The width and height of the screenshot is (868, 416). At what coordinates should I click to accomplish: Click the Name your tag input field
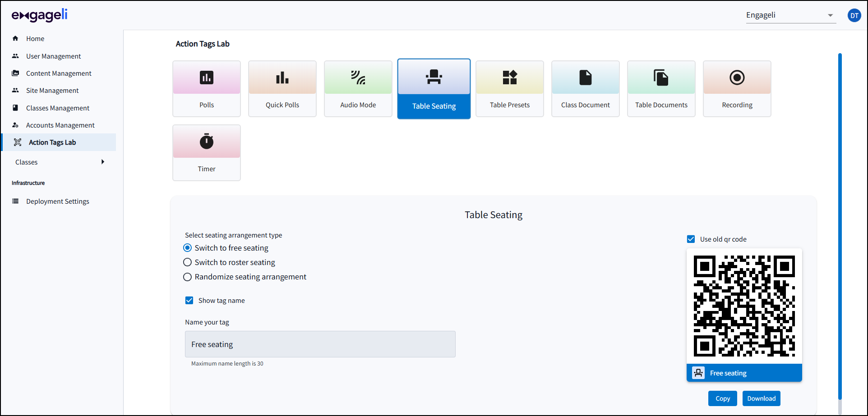click(x=320, y=344)
